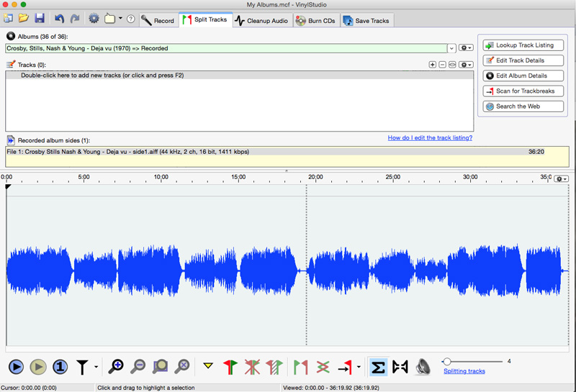Screen dimensions: 576x392
Task: Click the Scan for Trackbreaks button
Action: click(x=523, y=91)
